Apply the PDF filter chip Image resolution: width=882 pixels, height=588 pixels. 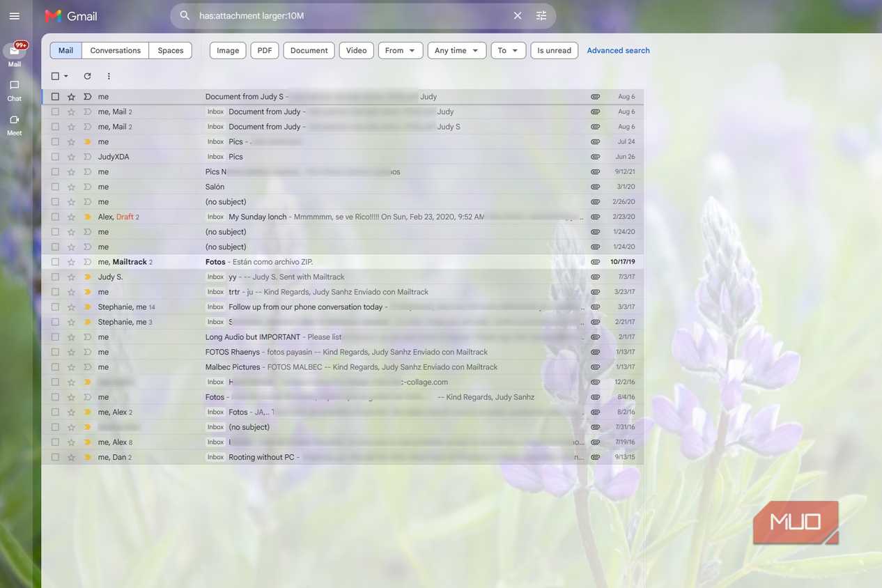point(265,50)
